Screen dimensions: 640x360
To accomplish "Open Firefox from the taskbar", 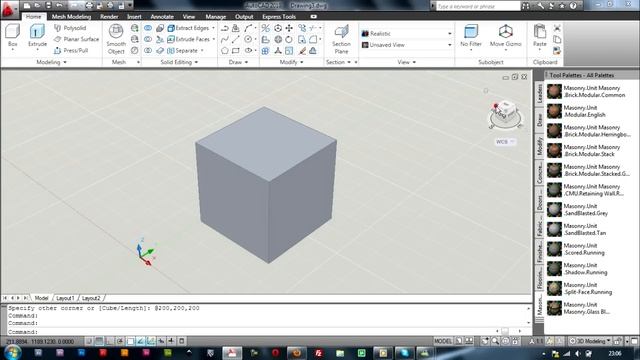I will point(297,353).
